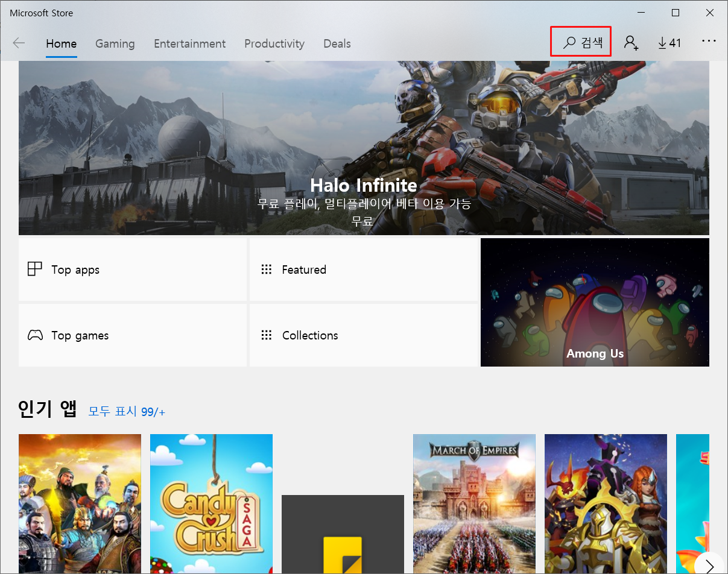The height and width of the screenshot is (574, 728).
Task: Click the Top games controller icon
Action: pos(35,335)
